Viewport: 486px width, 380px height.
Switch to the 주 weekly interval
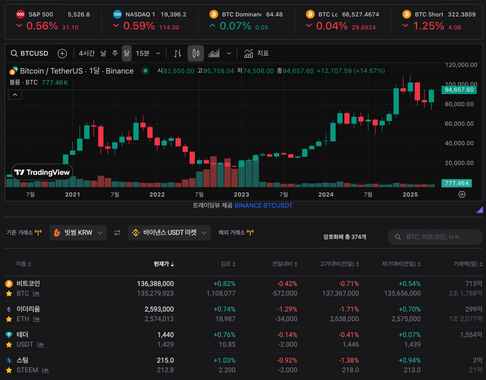115,53
